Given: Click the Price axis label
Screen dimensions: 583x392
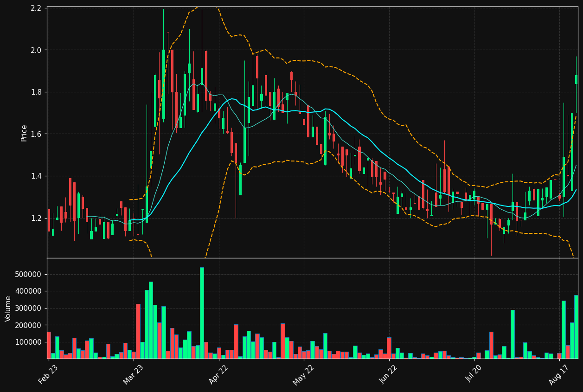Looking at the screenshot, I should [x=24, y=133].
